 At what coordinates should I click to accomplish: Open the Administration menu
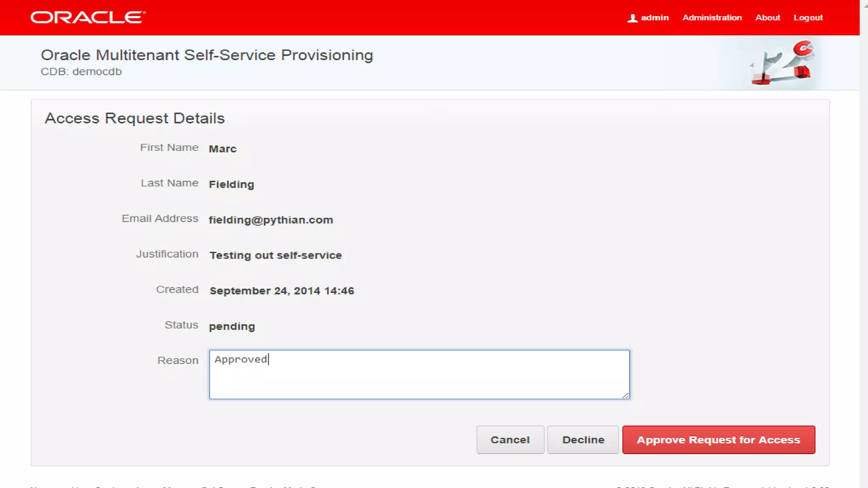tap(712, 18)
